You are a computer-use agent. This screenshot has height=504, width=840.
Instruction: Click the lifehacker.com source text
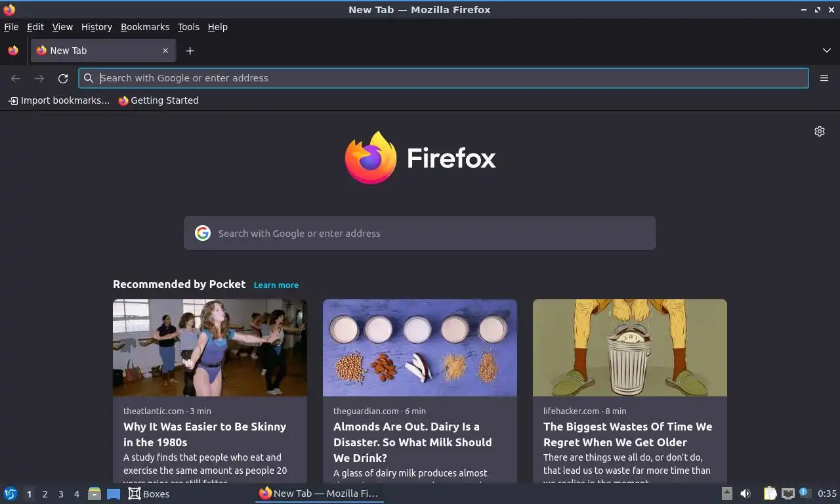[x=572, y=411]
